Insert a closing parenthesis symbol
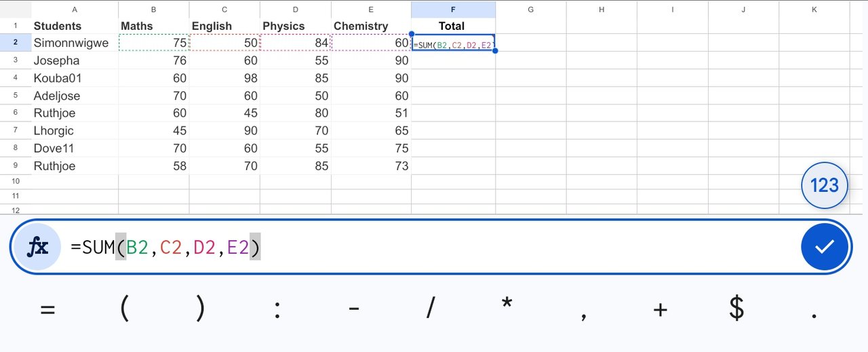Image resolution: width=868 pixels, height=352 pixels. point(200,309)
